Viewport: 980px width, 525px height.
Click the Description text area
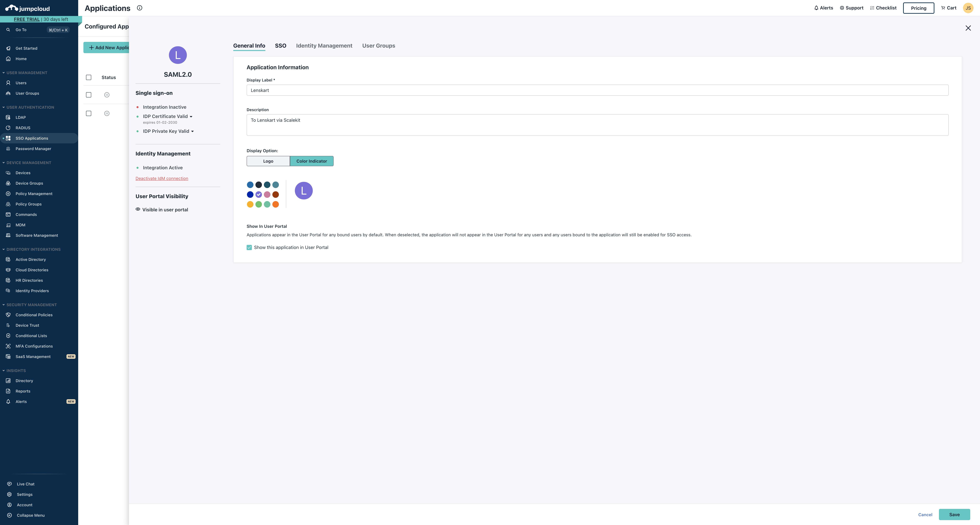(597, 125)
